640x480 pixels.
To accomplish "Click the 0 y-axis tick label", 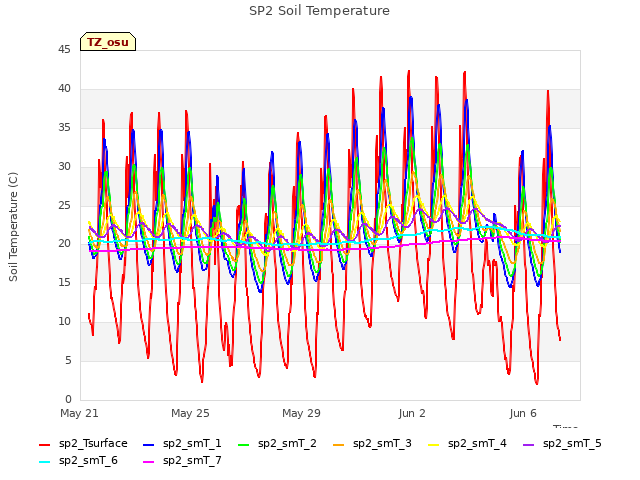I will 68,399.
